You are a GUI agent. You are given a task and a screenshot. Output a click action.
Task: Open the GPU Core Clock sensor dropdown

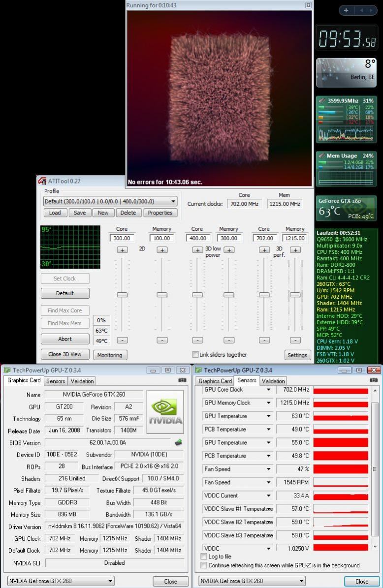[269, 390]
